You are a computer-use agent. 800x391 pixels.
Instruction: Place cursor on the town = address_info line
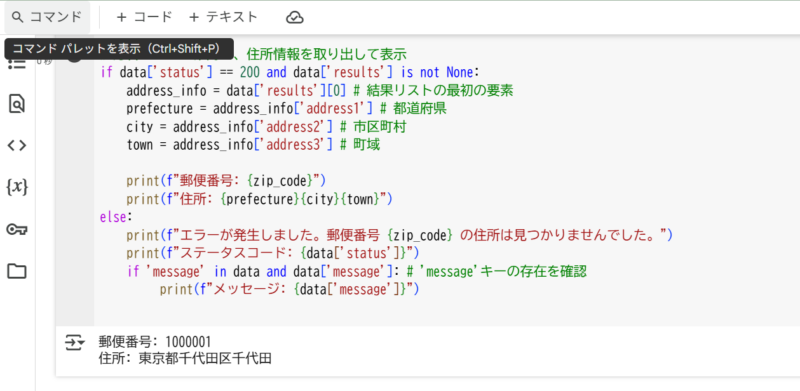pos(253,145)
